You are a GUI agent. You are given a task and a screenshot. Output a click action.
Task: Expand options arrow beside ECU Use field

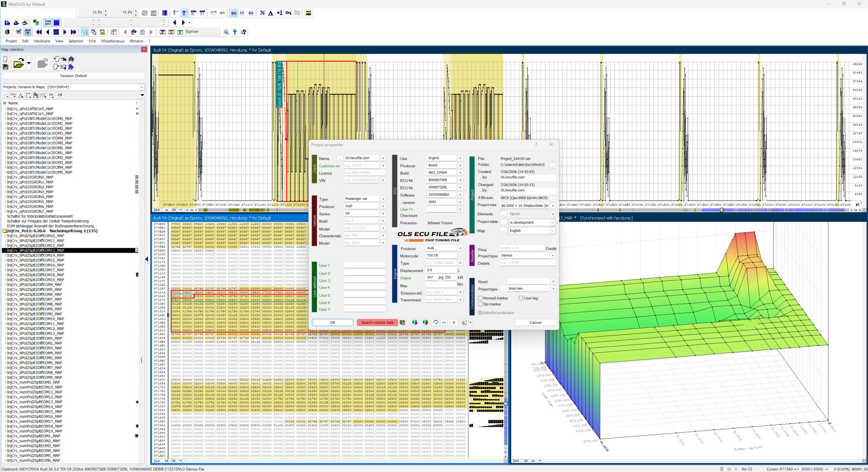(x=460, y=158)
